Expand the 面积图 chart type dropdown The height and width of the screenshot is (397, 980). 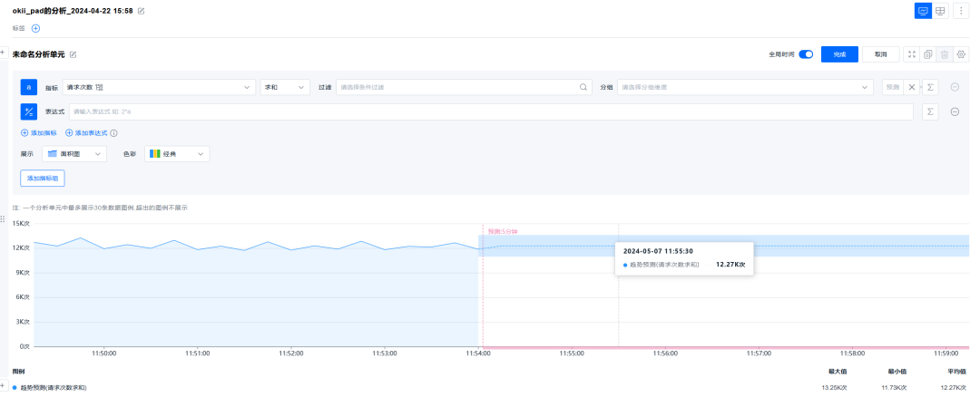pos(76,154)
